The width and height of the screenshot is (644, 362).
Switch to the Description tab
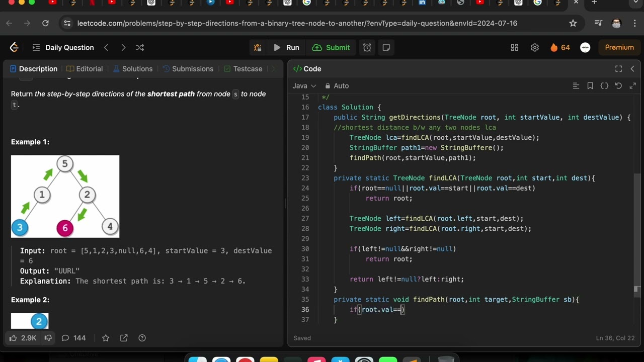34,69
